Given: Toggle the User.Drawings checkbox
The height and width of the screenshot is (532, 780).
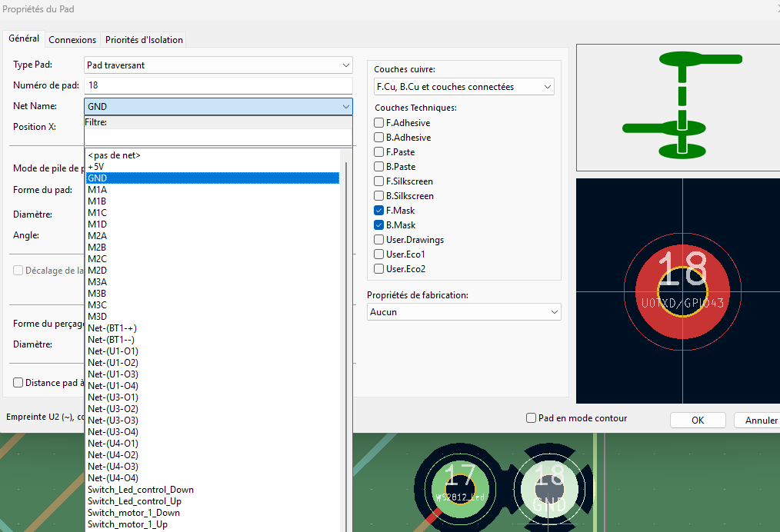Looking at the screenshot, I should pyautogui.click(x=379, y=240).
